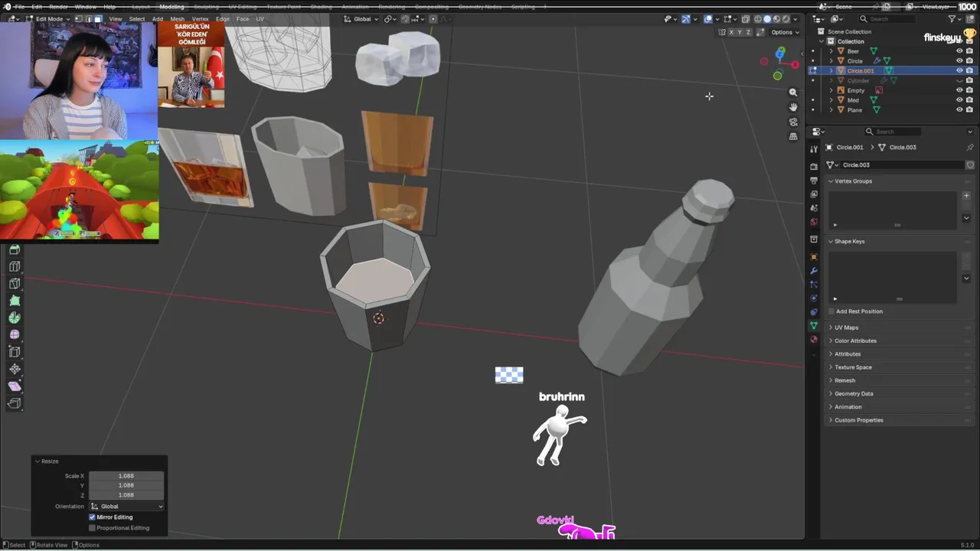Switch perspective/orthographic grid icon
The height and width of the screenshot is (551, 980).
pyautogui.click(x=793, y=136)
